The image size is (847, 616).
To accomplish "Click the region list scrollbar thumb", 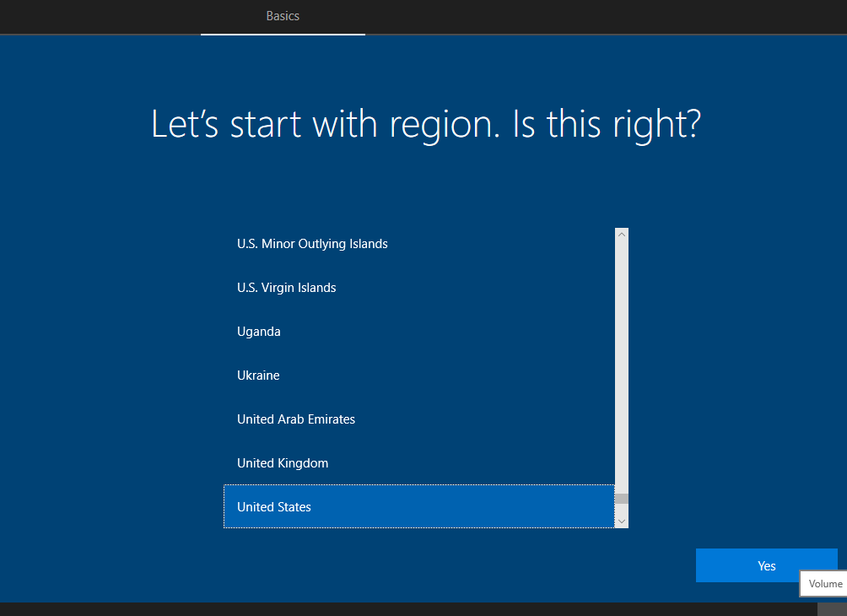I will [622, 499].
